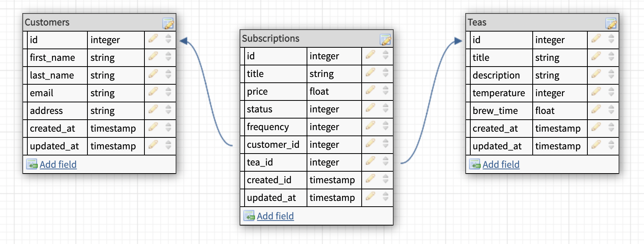Select the email field name
The width and height of the screenshot is (644, 244).
pyautogui.click(x=42, y=93)
